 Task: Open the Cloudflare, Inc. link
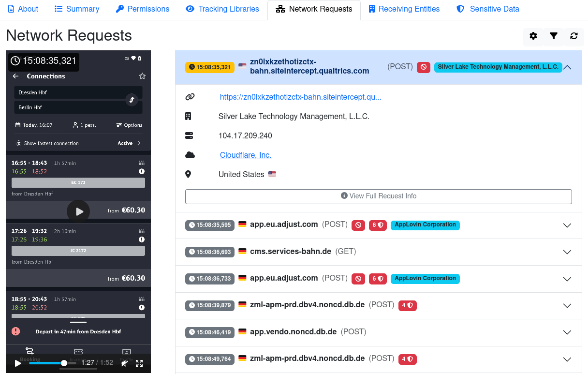coord(246,155)
